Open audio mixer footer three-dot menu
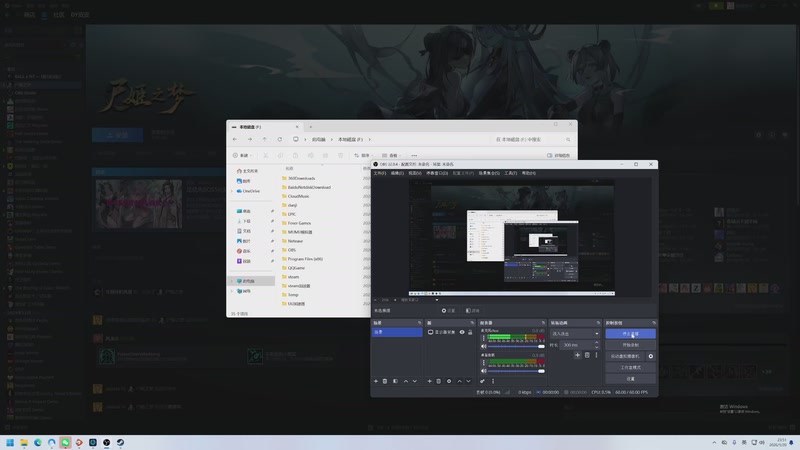The width and height of the screenshot is (800, 450). coord(493,381)
